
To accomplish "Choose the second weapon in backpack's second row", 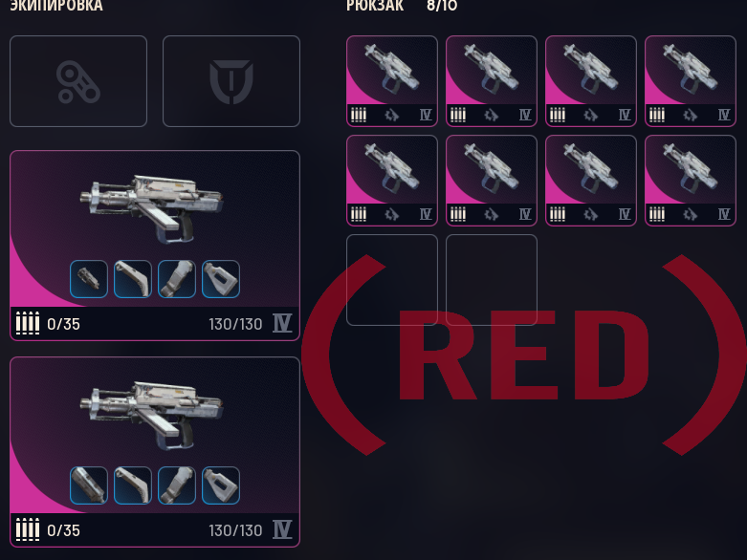I will [x=492, y=181].
